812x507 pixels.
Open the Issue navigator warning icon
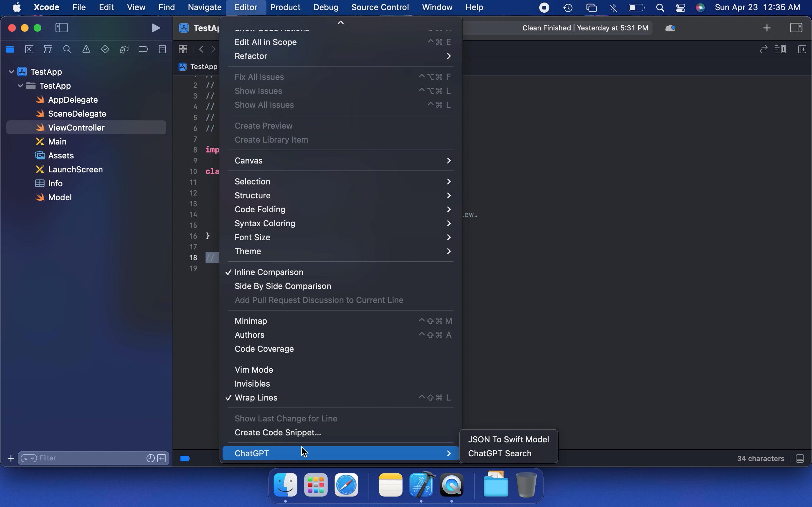pyautogui.click(x=86, y=49)
